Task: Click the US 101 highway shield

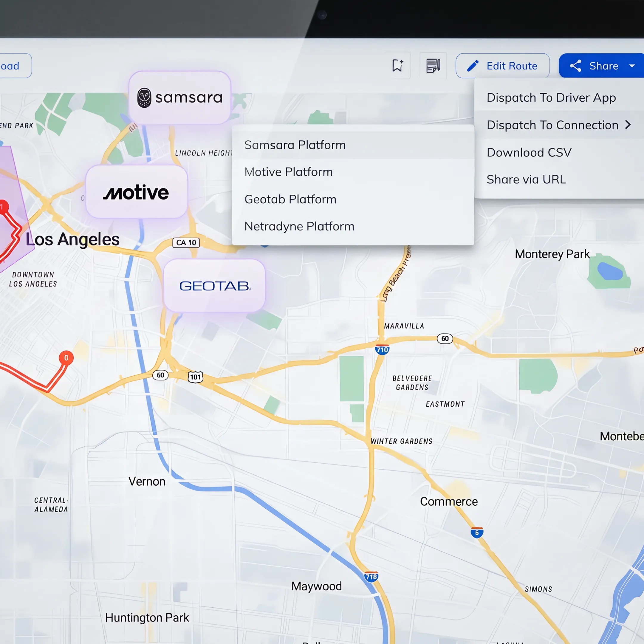Action: point(195,377)
